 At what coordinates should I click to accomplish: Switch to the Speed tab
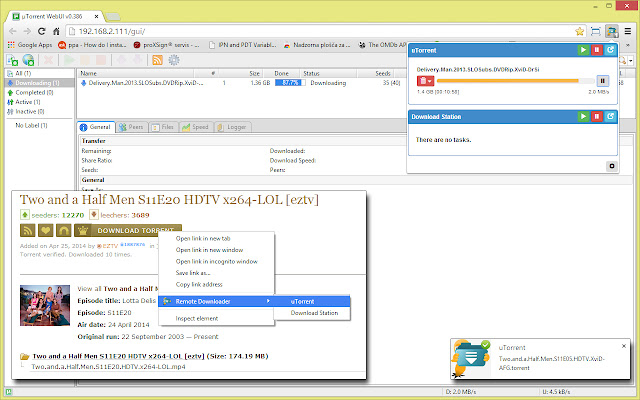196,127
